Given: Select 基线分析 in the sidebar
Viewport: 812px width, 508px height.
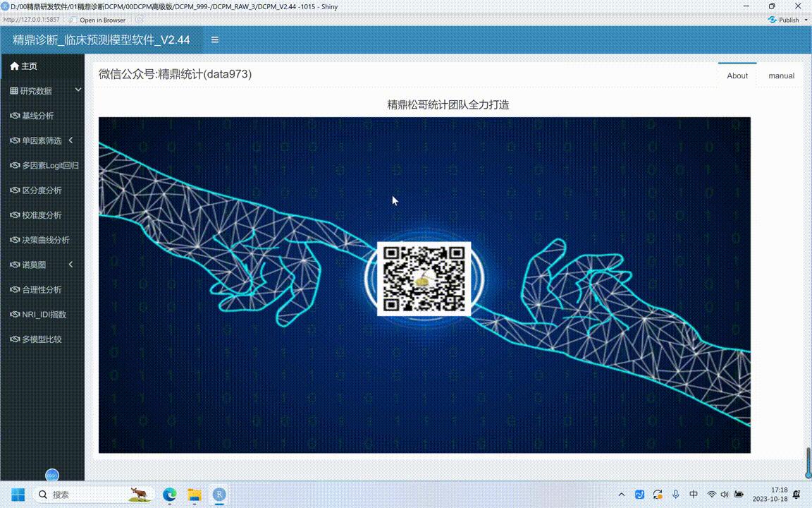Looking at the screenshot, I should coord(39,116).
